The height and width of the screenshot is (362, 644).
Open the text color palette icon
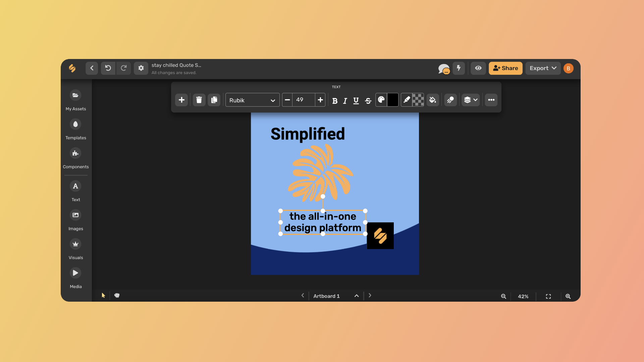381,100
